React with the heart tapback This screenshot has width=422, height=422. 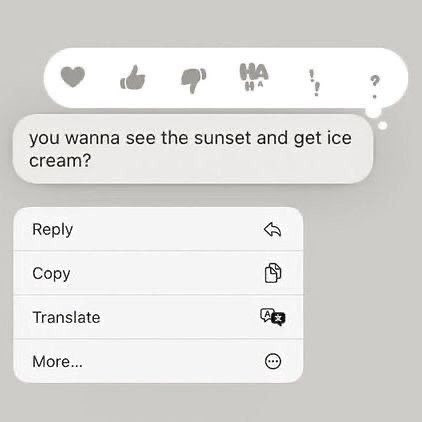(73, 77)
